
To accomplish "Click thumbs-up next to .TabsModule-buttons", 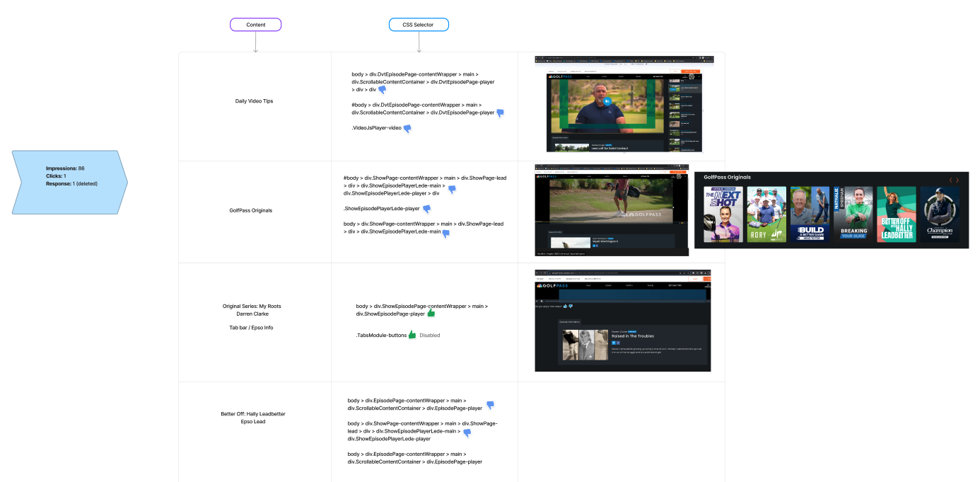I will 412,335.
